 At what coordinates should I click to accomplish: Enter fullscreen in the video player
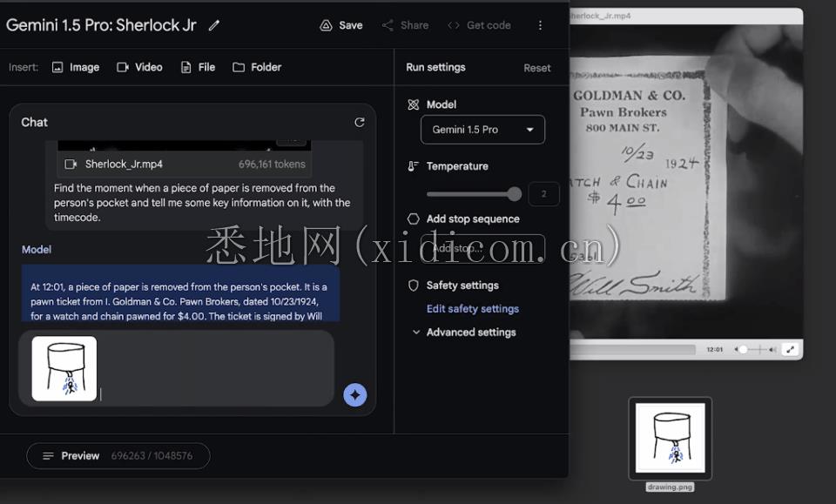pos(790,349)
